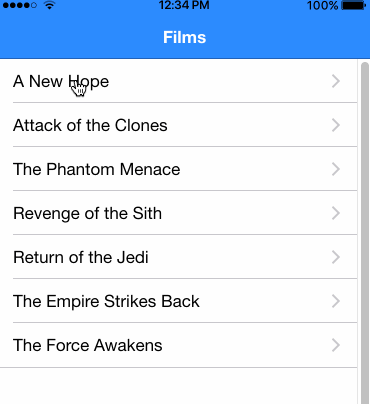Screen dimensions: 370x404
Task: Click The Empire Strikes Back arrow icon
Action: point(336,301)
